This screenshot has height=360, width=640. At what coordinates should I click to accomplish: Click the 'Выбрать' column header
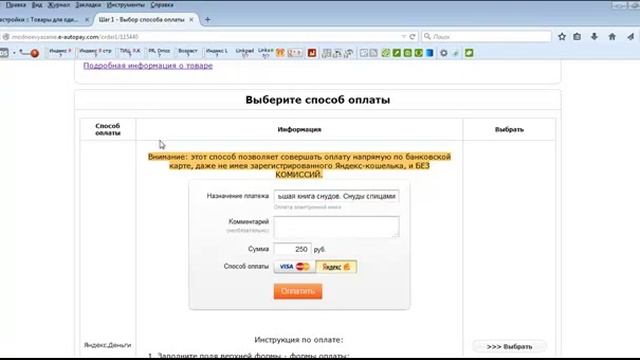[x=509, y=129]
